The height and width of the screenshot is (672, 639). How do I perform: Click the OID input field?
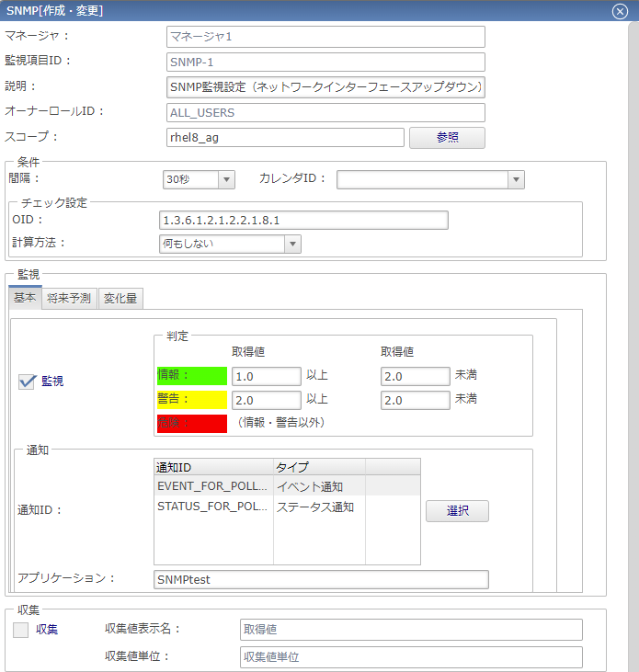pyautogui.click(x=303, y=221)
